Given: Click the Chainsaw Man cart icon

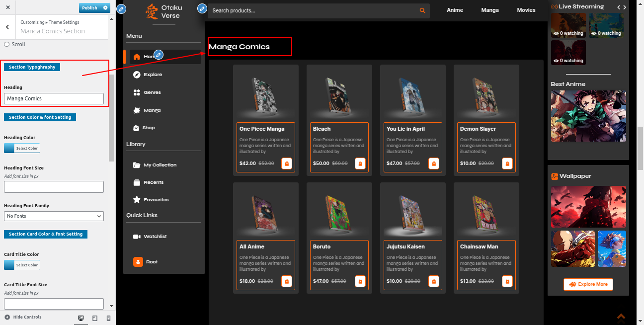Looking at the screenshot, I should pos(507,281).
